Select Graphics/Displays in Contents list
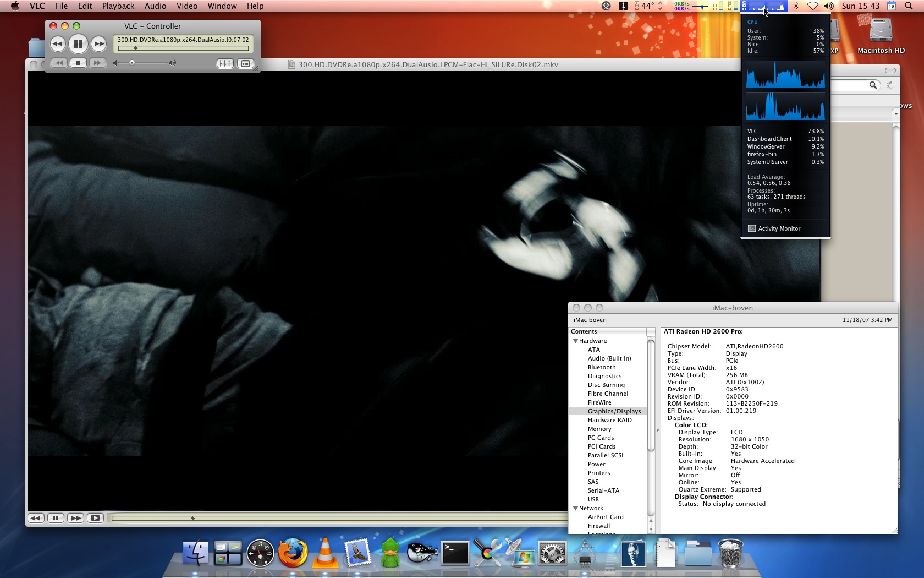Viewport: 924px width, 578px height. 614,411
